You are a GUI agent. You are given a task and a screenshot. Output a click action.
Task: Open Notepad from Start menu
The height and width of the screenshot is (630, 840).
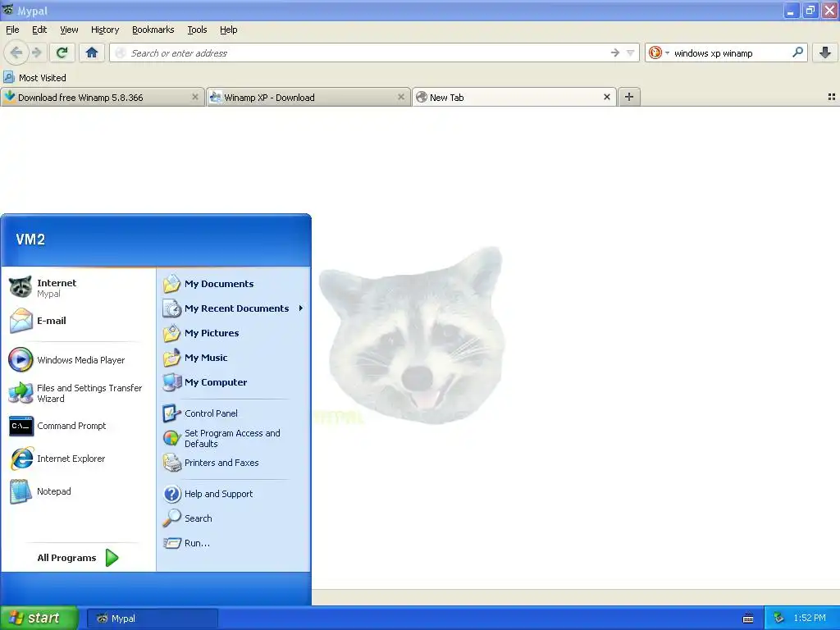coord(78,491)
